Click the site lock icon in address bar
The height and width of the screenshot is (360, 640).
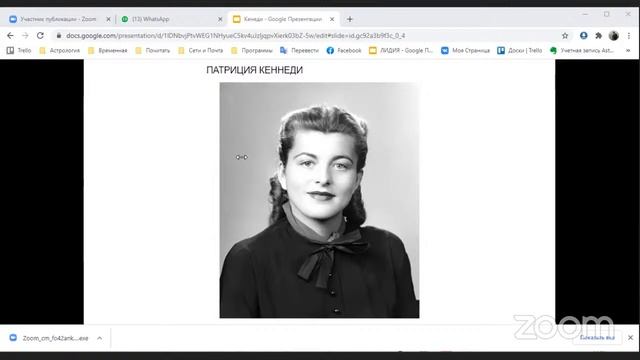coord(59,36)
